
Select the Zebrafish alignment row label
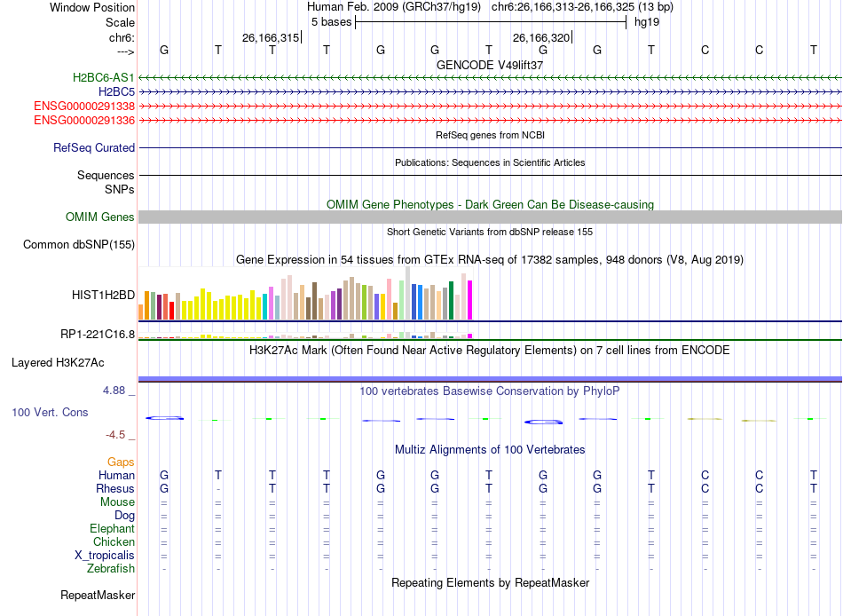coord(111,568)
